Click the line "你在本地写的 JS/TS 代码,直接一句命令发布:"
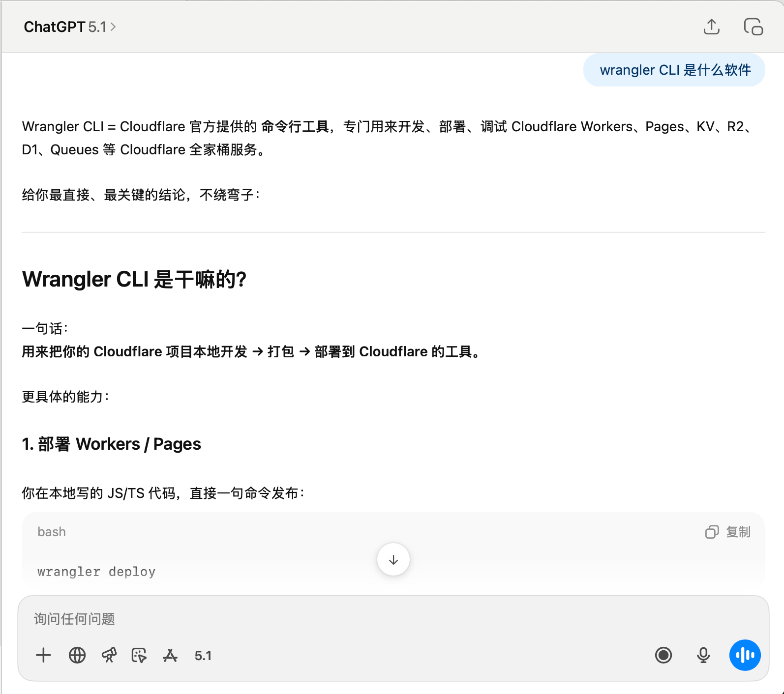Screen dimensions: 784x694 (x=164, y=493)
